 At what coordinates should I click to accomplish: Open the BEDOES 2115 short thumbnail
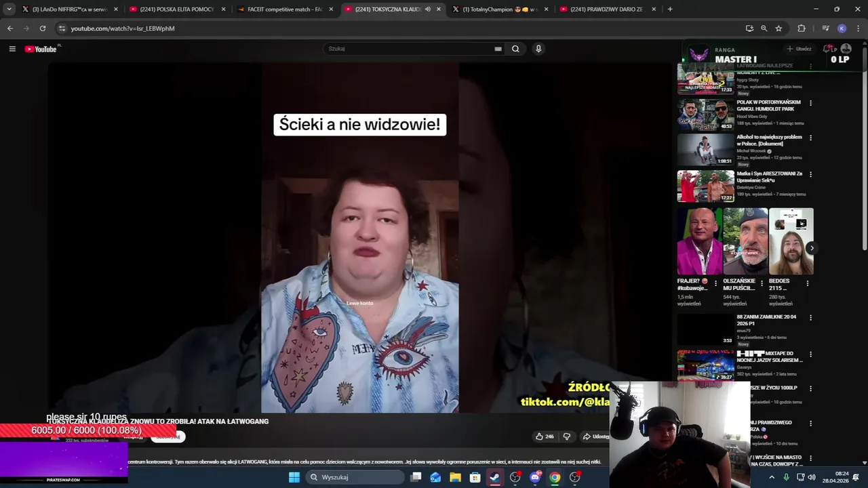(791, 241)
